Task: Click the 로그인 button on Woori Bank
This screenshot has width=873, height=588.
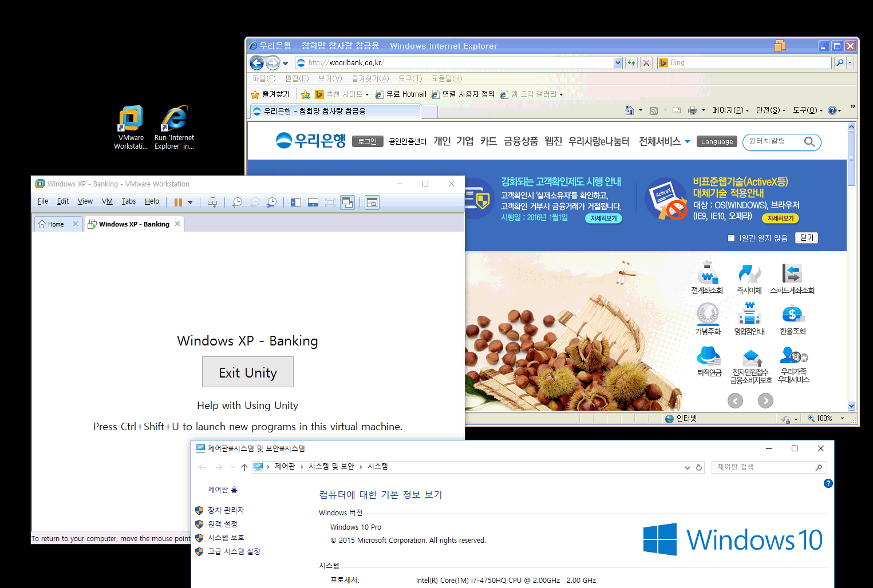Action: click(x=367, y=141)
